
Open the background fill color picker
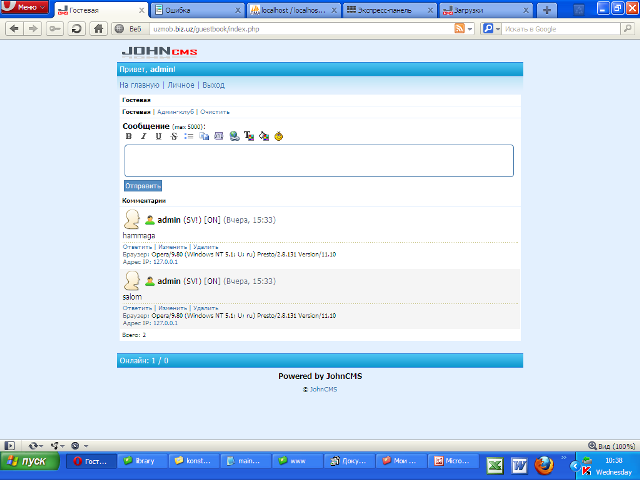coord(264,136)
